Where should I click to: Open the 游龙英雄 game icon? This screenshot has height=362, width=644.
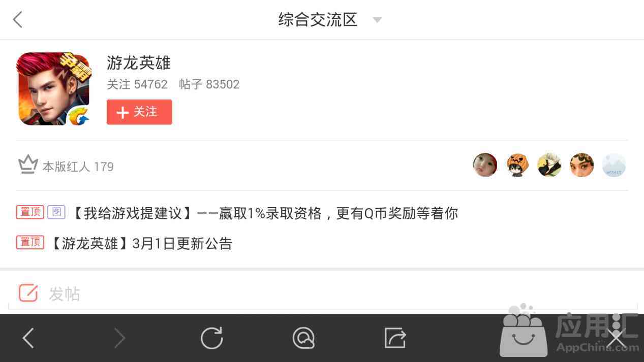53,89
